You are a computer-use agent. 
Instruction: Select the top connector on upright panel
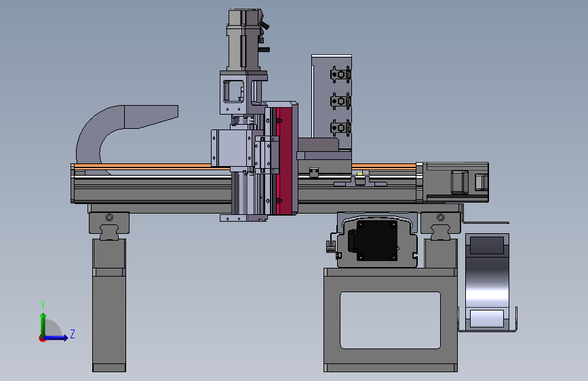340,75
